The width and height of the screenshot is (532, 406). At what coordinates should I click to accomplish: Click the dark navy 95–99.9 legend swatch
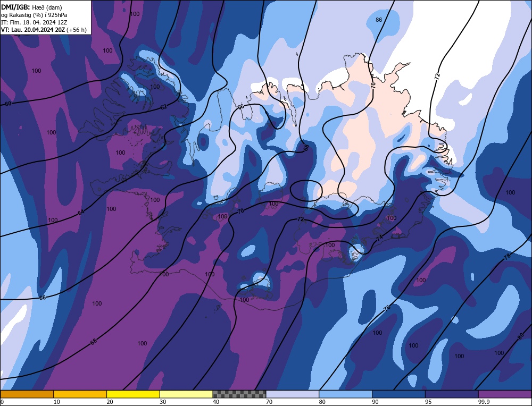point(452,394)
